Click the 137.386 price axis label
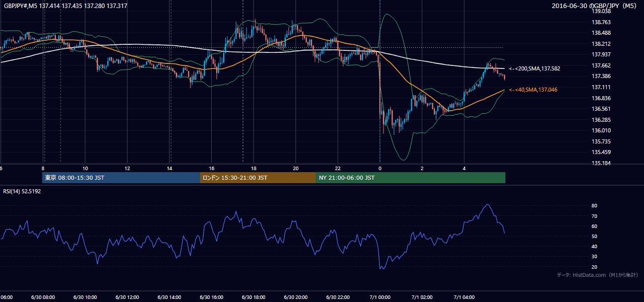 [x=601, y=76]
